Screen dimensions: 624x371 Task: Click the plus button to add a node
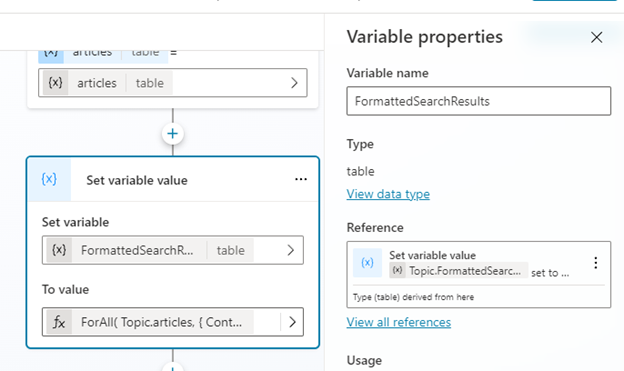172,134
